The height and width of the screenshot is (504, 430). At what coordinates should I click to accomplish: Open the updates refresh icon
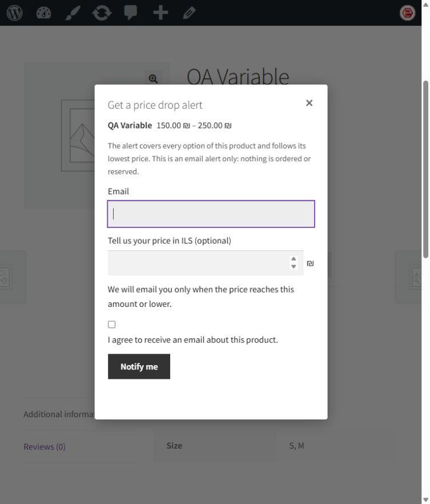pos(102,13)
